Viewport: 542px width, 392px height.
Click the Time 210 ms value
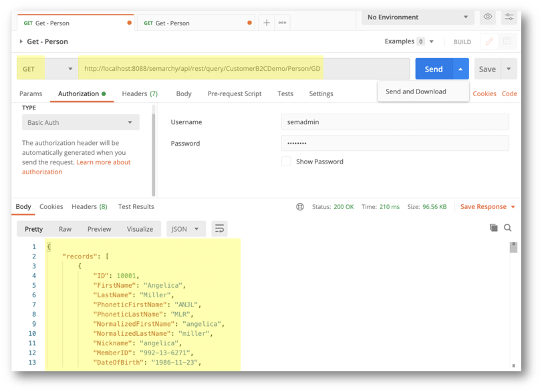tap(389, 206)
